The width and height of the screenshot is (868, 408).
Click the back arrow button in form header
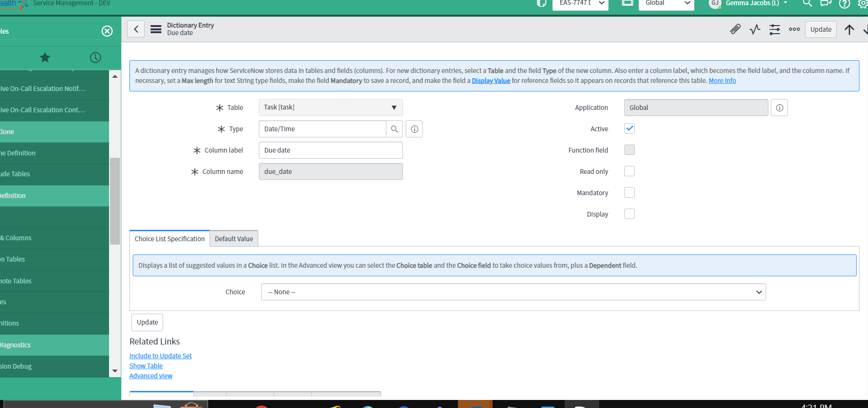[x=136, y=29]
